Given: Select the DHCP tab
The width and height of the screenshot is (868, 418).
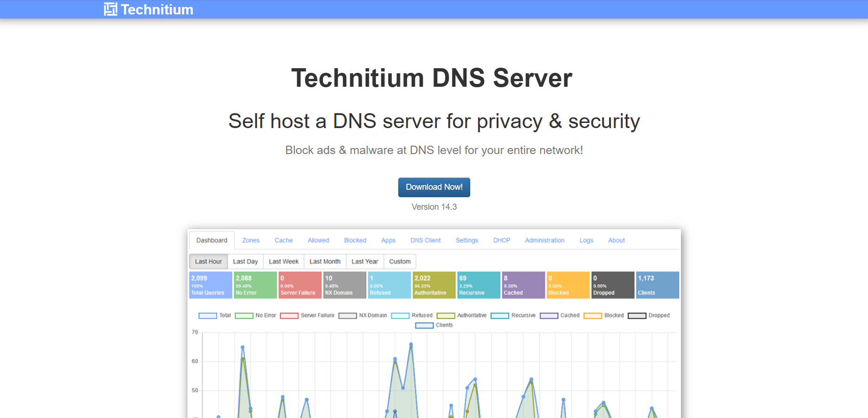Looking at the screenshot, I should 502,240.
